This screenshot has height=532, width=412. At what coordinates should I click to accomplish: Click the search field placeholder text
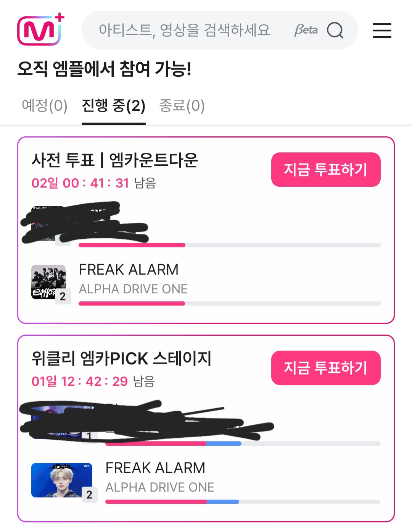point(184,30)
